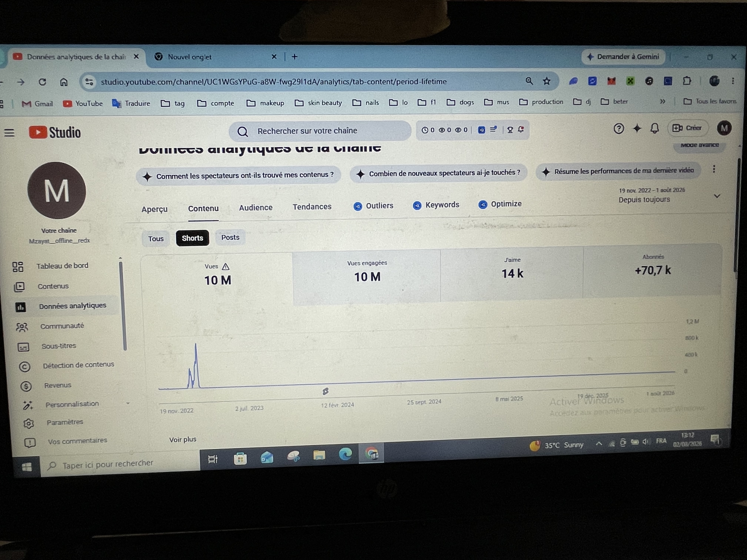
Task: Open the makeup bookmarks folder
Action: (x=265, y=103)
